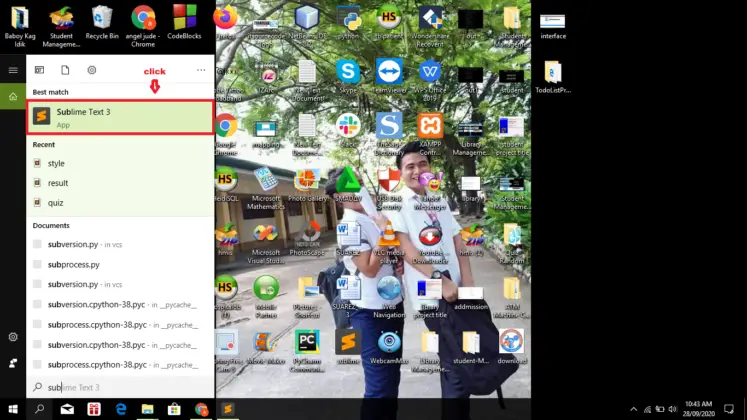This screenshot has width=747, height=420.
Task: Open the CodeBlocks desktop shortcut
Action: pos(184,22)
